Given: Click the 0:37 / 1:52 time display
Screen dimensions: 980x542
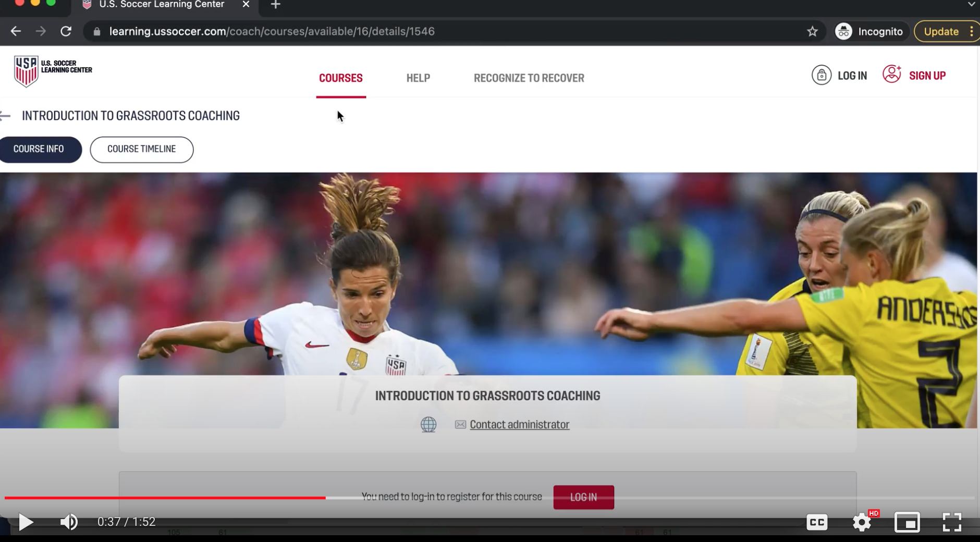Looking at the screenshot, I should pos(126,522).
